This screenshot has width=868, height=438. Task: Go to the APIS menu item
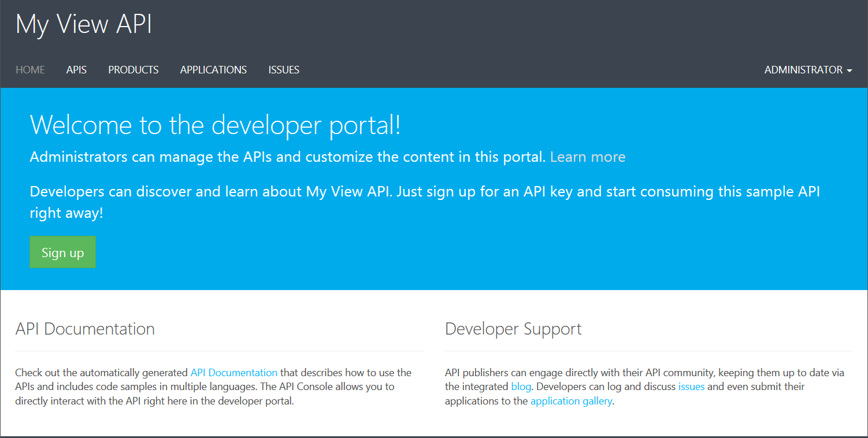[x=76, y=70]
